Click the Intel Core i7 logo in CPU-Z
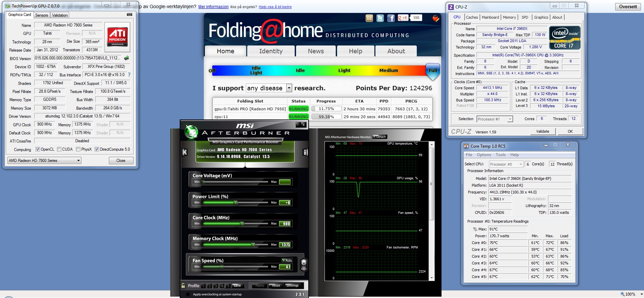Image resolution: width=644 pixels, height=298 pixels. [565, 37]
